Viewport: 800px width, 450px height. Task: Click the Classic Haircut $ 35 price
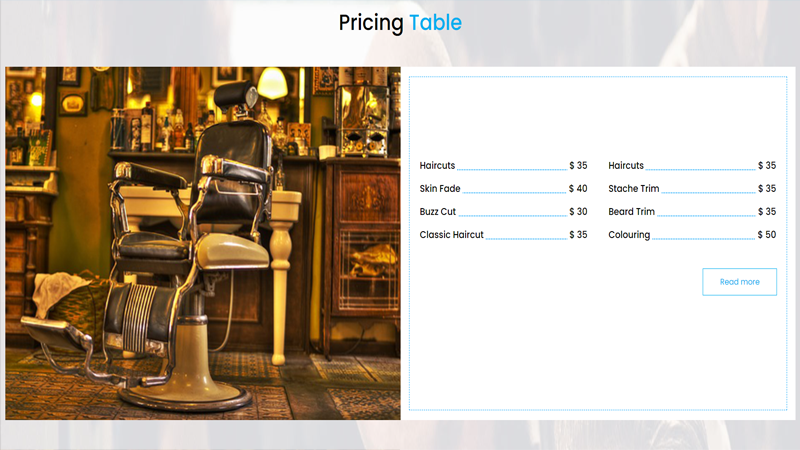(x=578, y=235)
